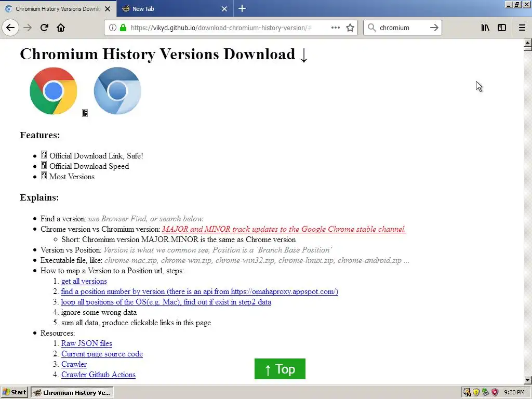Screen dimensions: 532x399
Task: Click the yellow shield tray icon
Action: coord(476,392)
